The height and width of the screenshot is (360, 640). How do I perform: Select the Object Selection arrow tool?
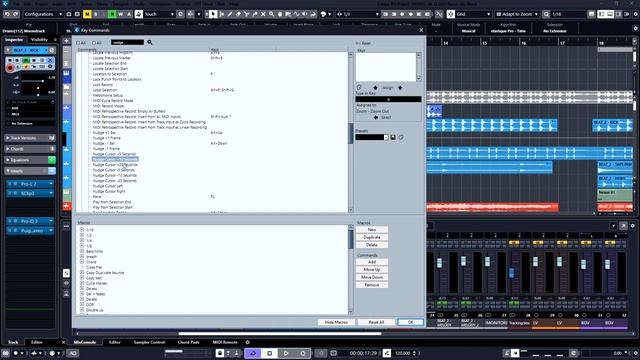[x=213, y=14]
